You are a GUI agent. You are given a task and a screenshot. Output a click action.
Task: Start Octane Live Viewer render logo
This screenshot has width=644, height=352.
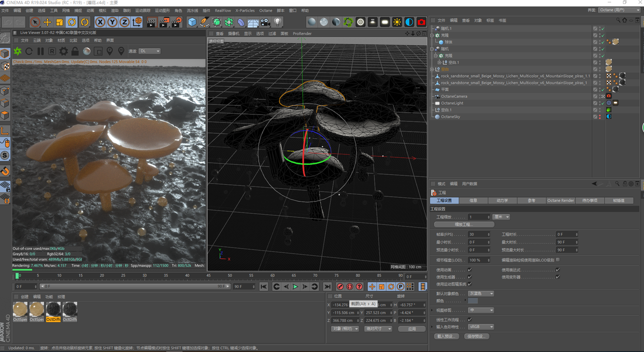click(x=18, y=51)
